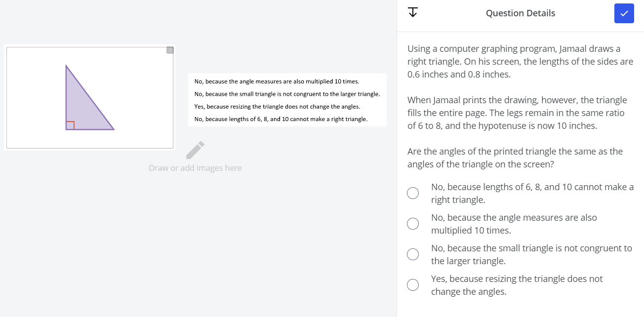The width and height of the screenshot is (644, 317).
Task: Click the answer-choices text snippet image
Action: click(x=287, y=100)
